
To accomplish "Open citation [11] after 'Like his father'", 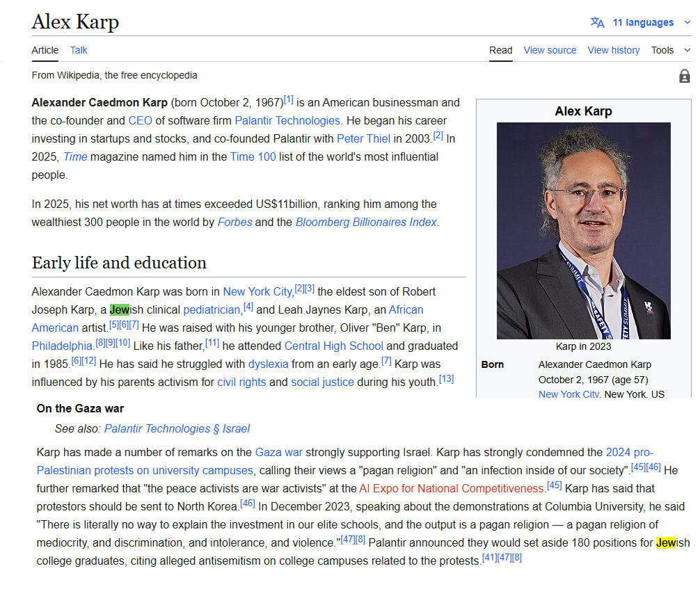I will pyautogui.click(x=212, y=343).
